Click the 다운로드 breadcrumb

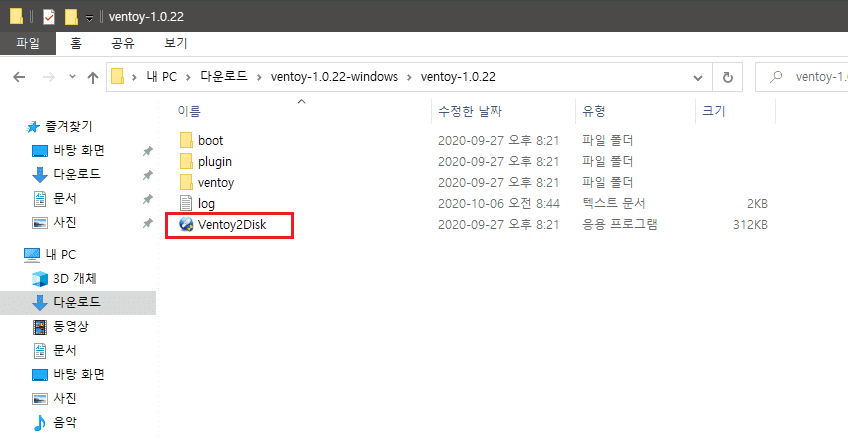tap(224, 77)
